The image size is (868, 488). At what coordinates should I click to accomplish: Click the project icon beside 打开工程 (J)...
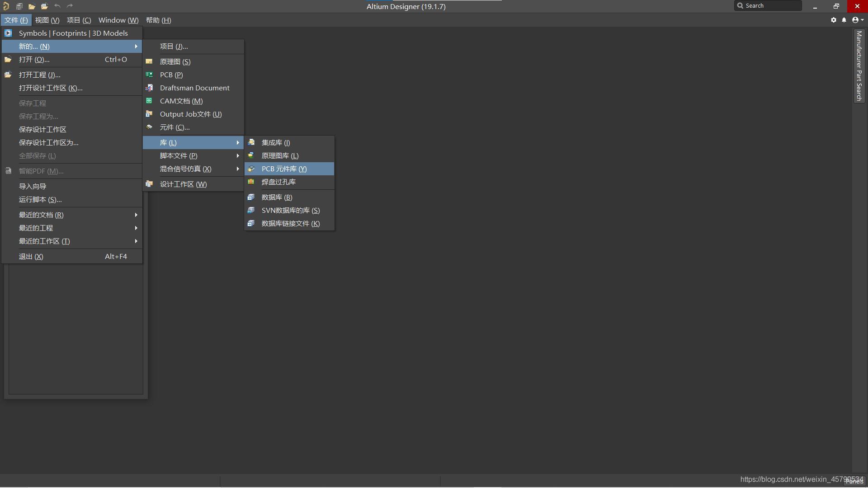[8, 75]
